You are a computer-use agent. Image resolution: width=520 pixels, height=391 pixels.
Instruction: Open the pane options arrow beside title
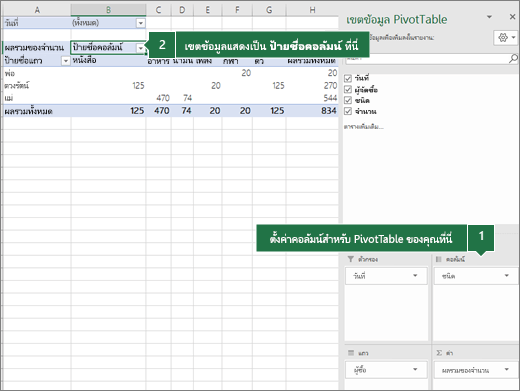(489, 17)
